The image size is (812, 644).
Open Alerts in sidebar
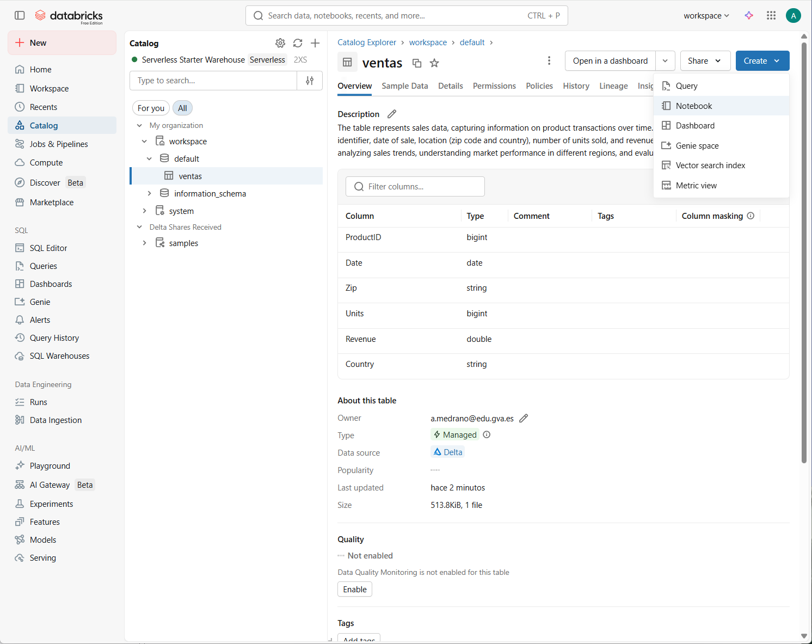coord(62,320)
